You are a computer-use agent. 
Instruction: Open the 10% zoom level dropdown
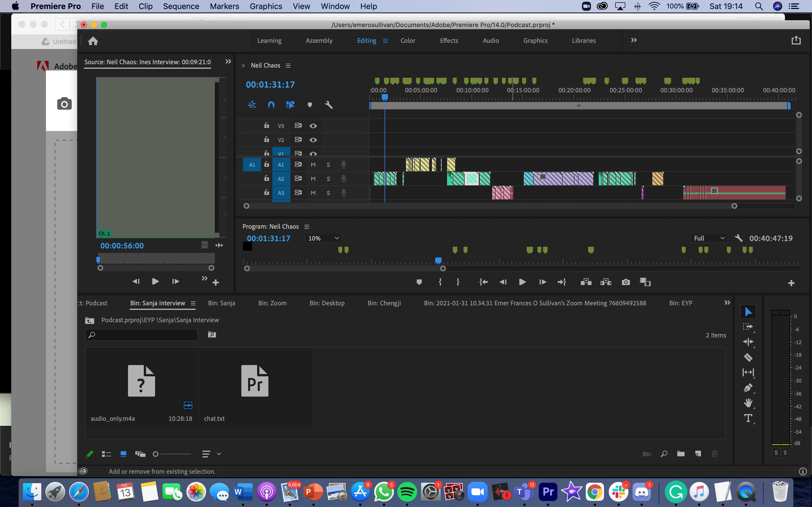[x=323, y=238]
